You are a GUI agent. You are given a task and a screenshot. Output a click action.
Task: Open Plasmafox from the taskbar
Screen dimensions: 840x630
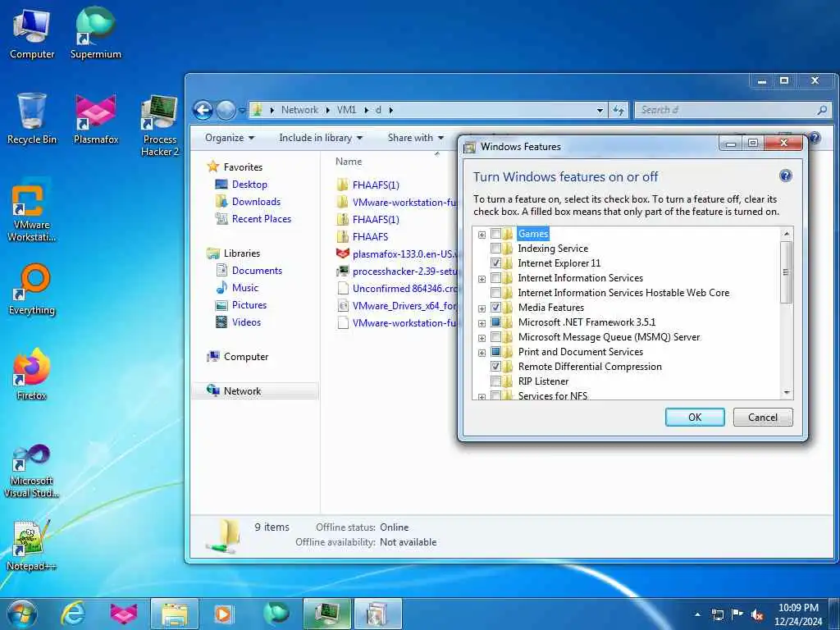124,614
